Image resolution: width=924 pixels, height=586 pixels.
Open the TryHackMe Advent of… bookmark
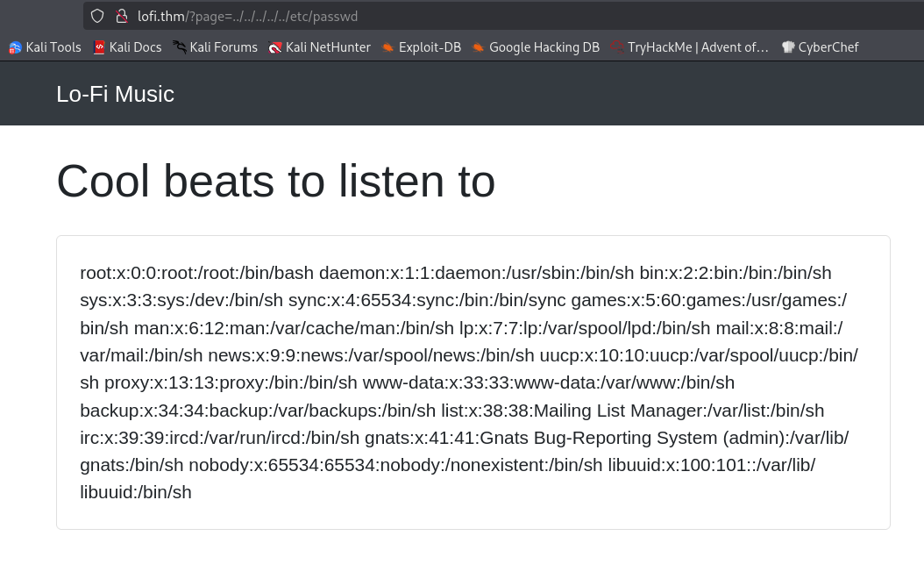(x=697, y=47)
